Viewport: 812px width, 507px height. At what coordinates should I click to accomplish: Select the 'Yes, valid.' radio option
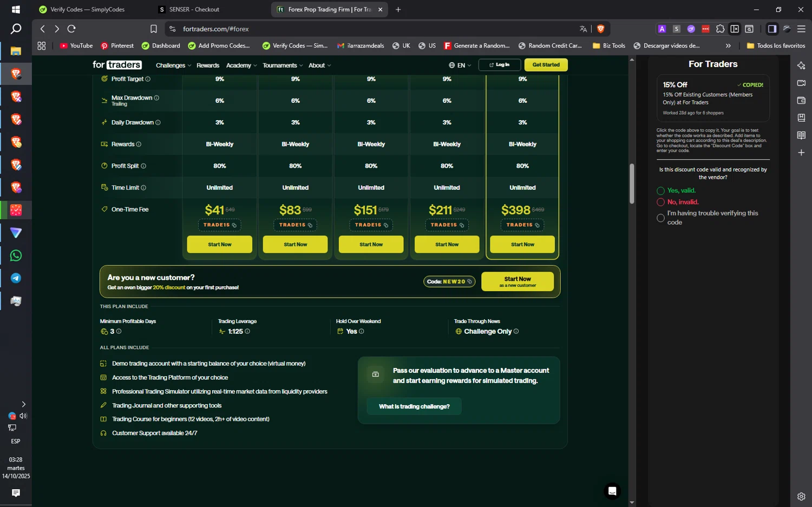click(x=660, y=190)
